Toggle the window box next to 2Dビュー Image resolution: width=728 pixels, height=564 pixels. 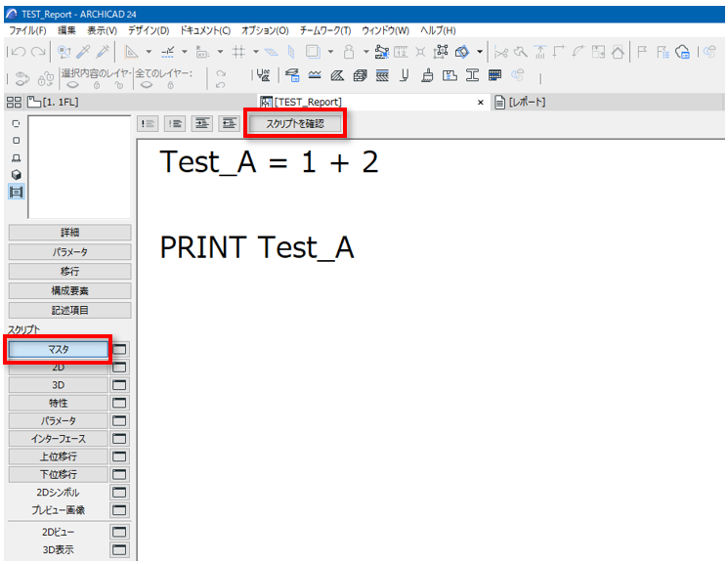tap(119, 532)
